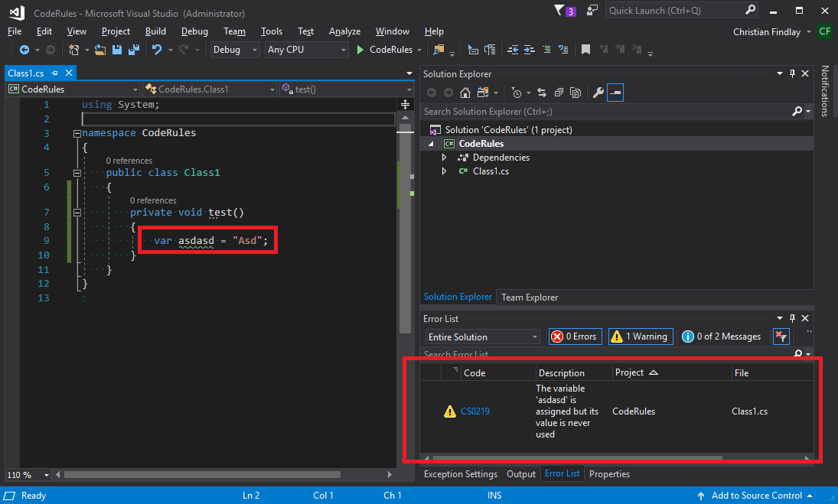
Task: Toggle a bookmark with the bookmark toolbar icon
Action: pyautogui.click(x=585, y=50)
